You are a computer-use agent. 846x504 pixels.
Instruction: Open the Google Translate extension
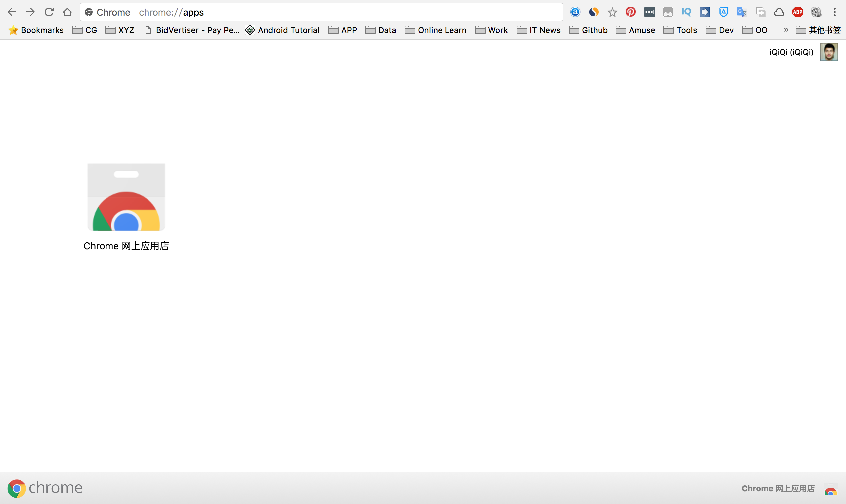point(742,12)
